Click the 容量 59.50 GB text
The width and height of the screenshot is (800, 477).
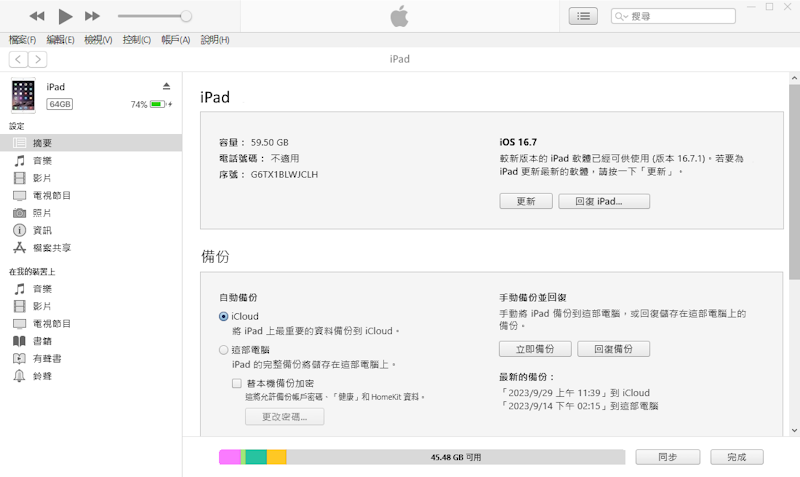[x=254, y=142]
